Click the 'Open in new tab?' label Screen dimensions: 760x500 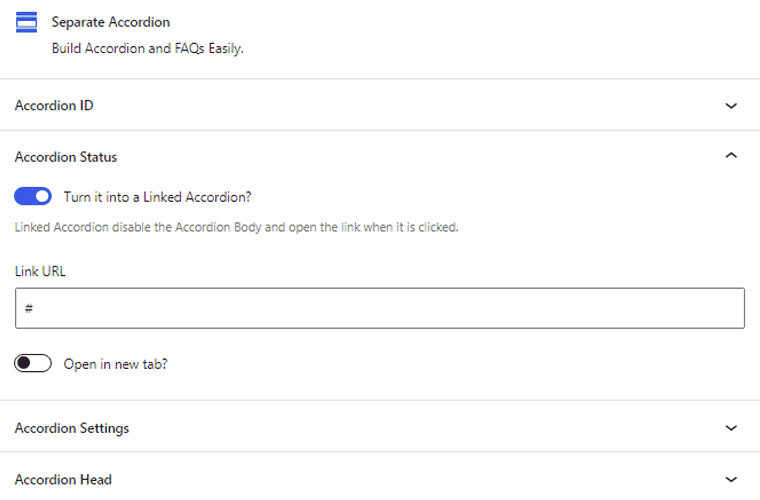pos(115,364)
